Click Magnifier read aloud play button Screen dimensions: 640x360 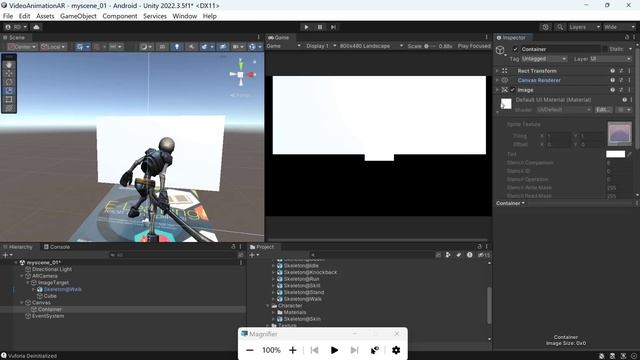tap(334, 350)
